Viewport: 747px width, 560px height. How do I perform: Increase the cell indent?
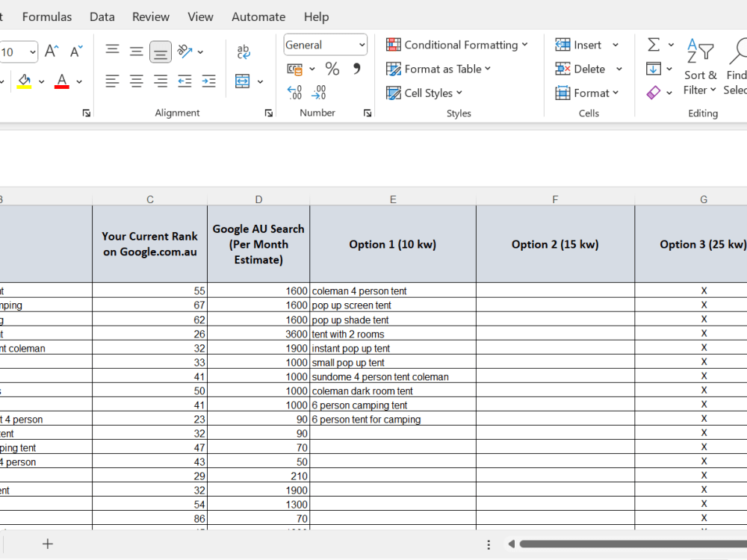pos(208,81)
